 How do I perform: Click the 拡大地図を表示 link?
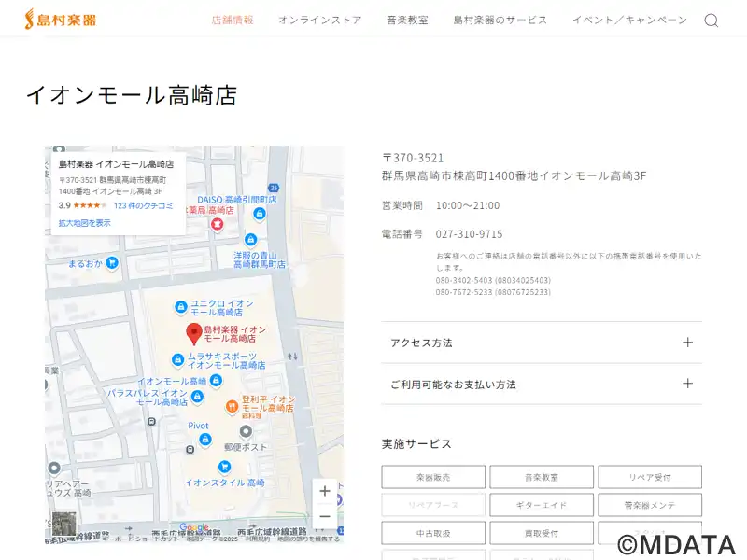[x=84, y=223]
